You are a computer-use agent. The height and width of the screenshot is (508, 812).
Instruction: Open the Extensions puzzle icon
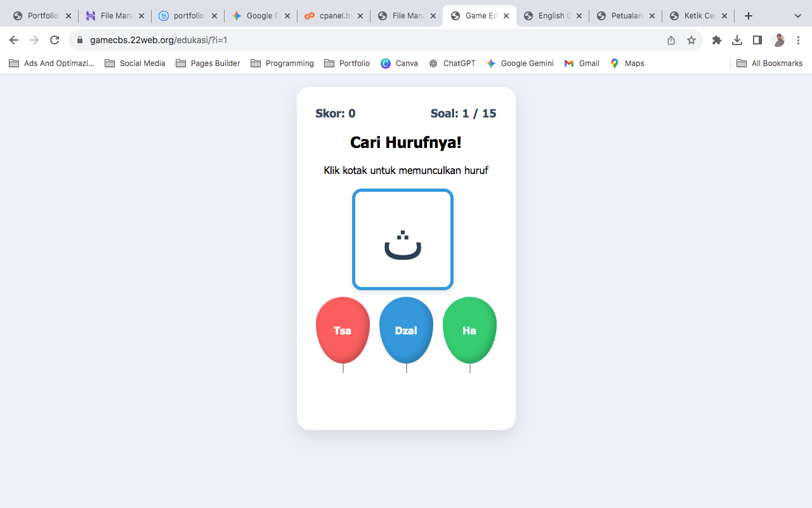(717, 40)
